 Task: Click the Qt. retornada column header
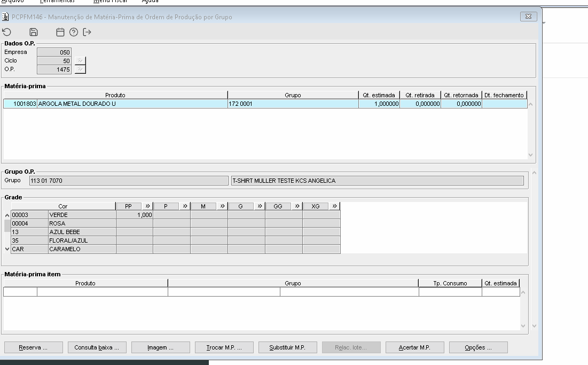click(461, 95)
